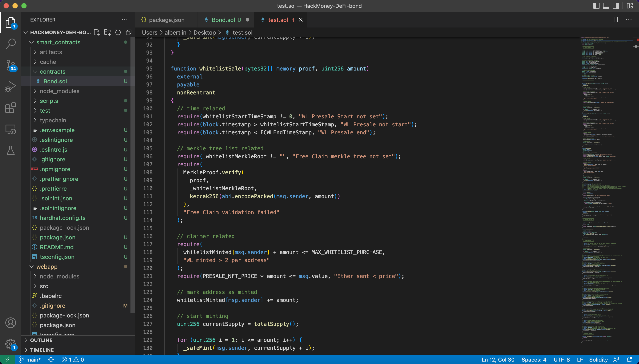Expand the TIMELINE section
639x364 pixels.
click(78, 350)
